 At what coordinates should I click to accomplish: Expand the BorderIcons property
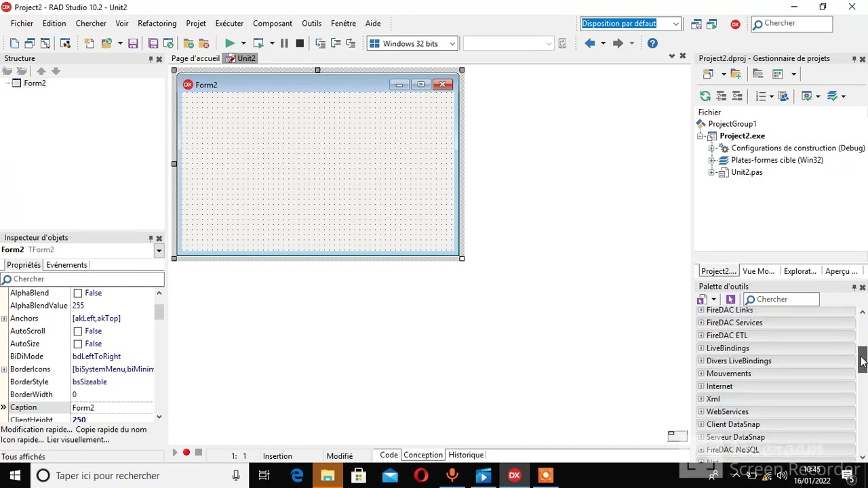click(4, 369)
